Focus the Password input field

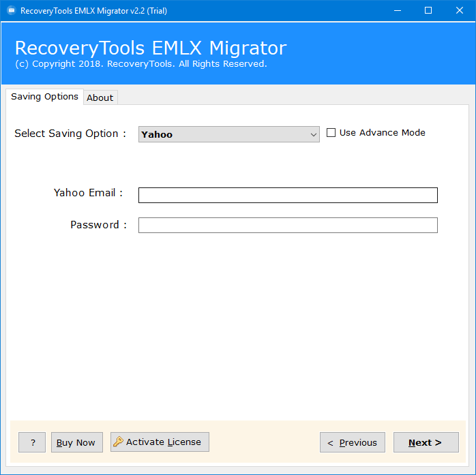click(x=288, y=225)
